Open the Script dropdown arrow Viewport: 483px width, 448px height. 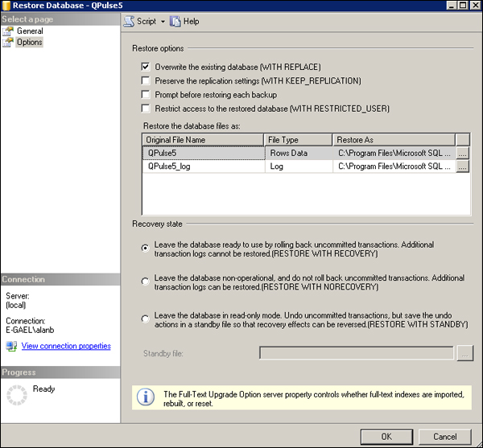click(x=163, y=22)
